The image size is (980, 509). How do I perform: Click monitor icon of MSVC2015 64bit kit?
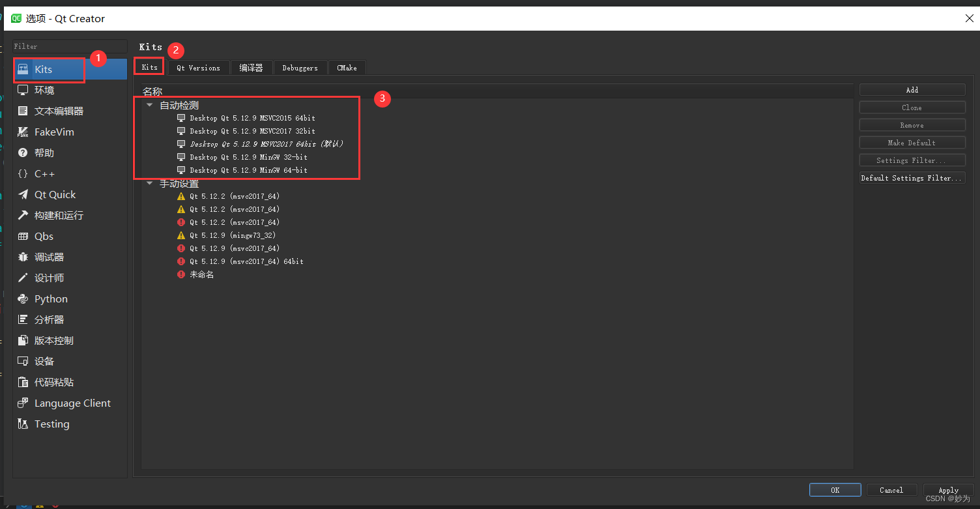point(181,118)
